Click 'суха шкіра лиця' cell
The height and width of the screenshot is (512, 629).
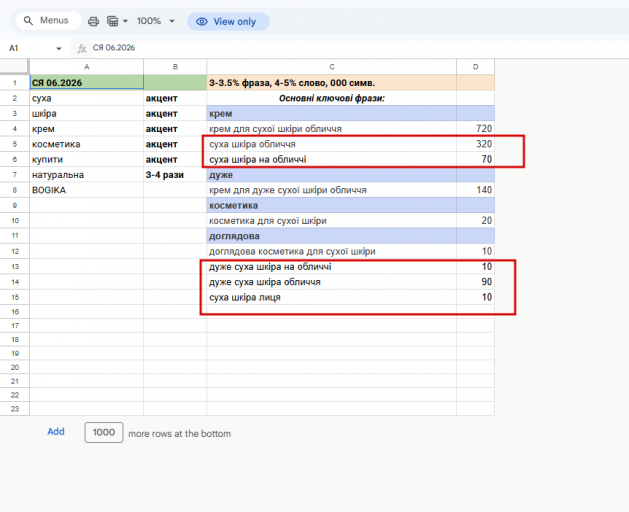click(332, 297)
